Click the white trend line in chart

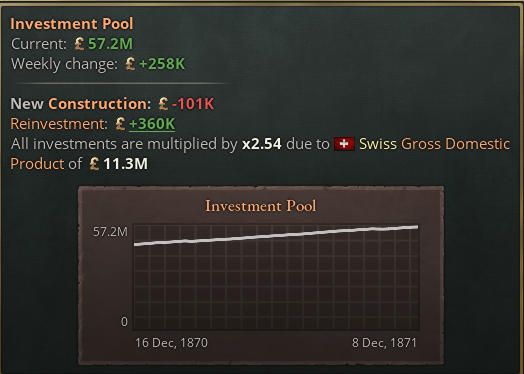[x=276, y=236]
